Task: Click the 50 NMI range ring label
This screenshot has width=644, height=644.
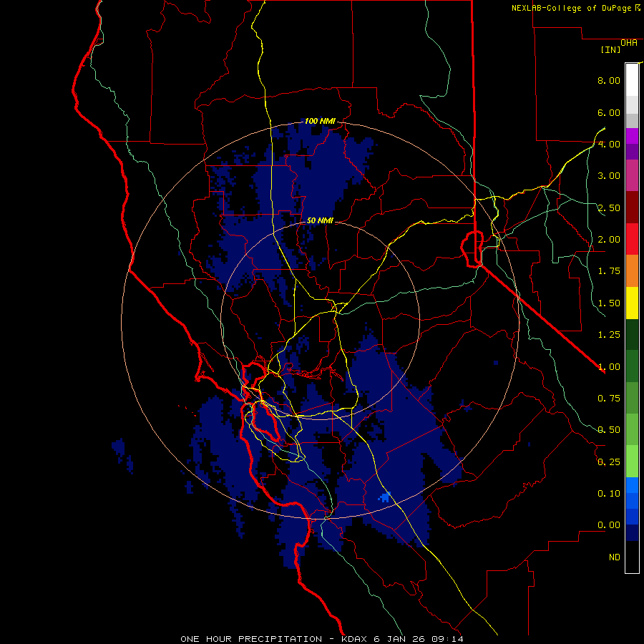Action: [x=320, y=220]
